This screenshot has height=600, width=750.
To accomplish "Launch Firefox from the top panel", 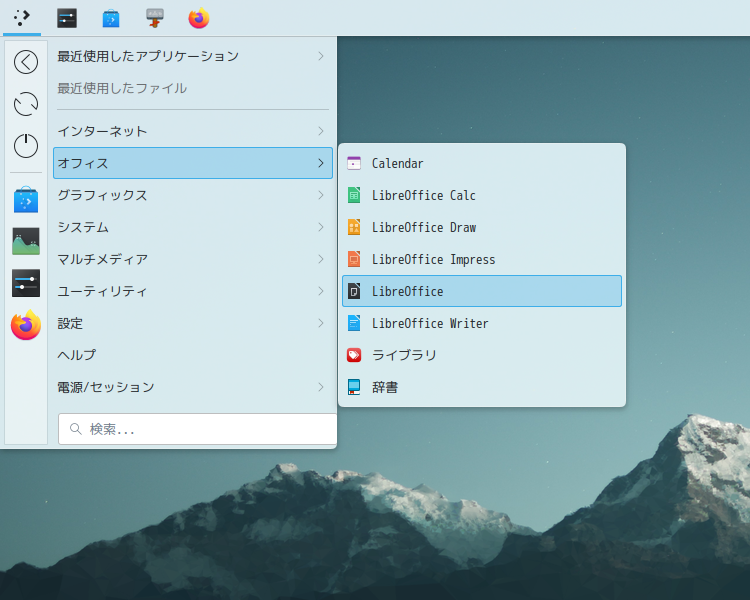I will tap(199, 18).
